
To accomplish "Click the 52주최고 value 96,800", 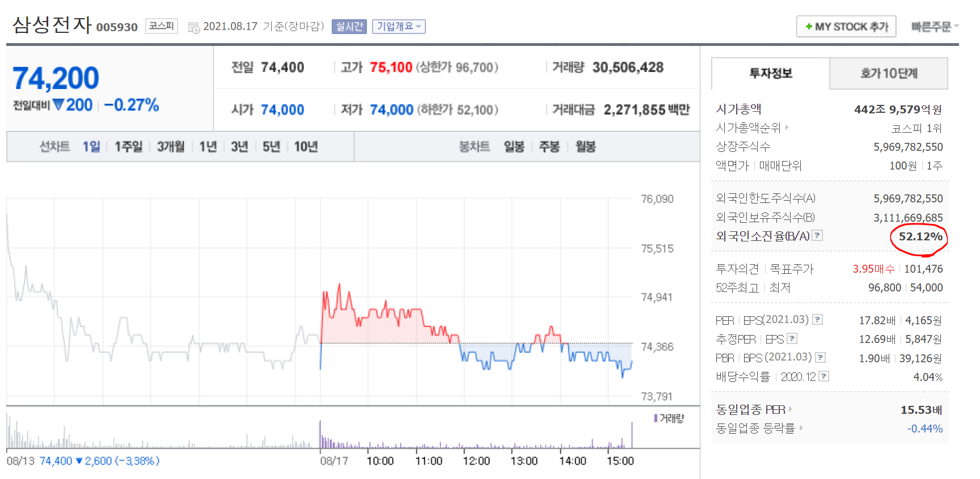I will [x=885, y=288].
